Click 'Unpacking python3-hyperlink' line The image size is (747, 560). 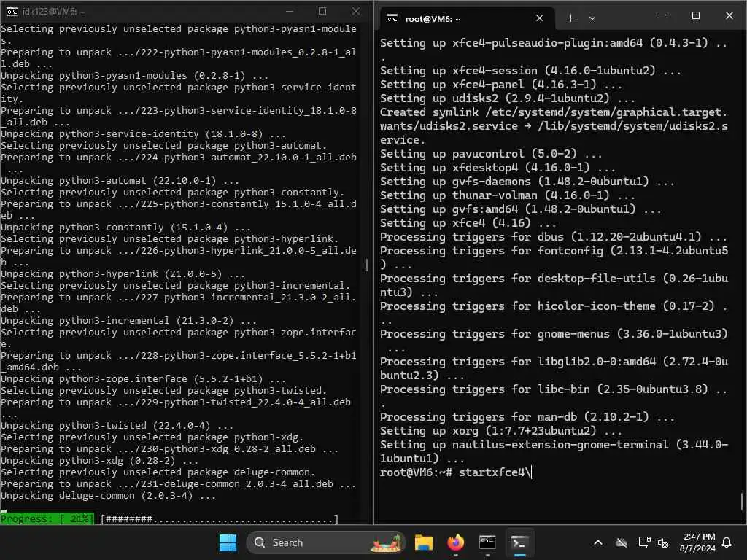tap(123, 274)
